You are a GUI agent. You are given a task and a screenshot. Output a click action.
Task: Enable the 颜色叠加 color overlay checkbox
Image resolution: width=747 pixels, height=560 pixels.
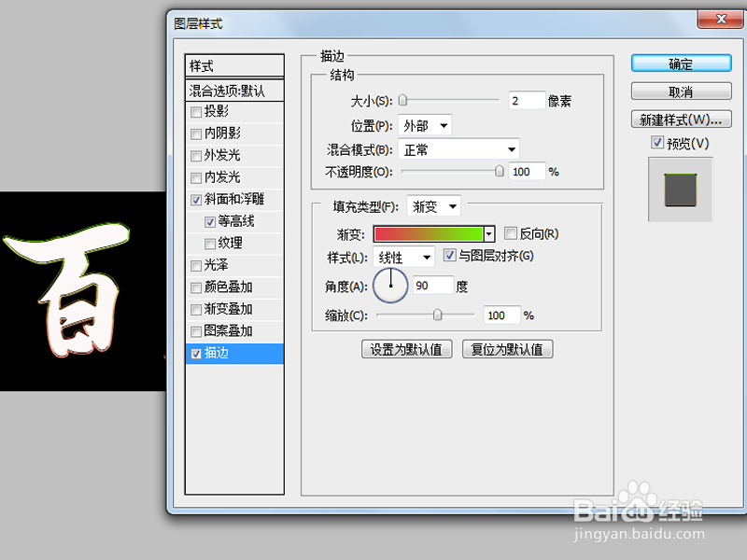[195, 287]
